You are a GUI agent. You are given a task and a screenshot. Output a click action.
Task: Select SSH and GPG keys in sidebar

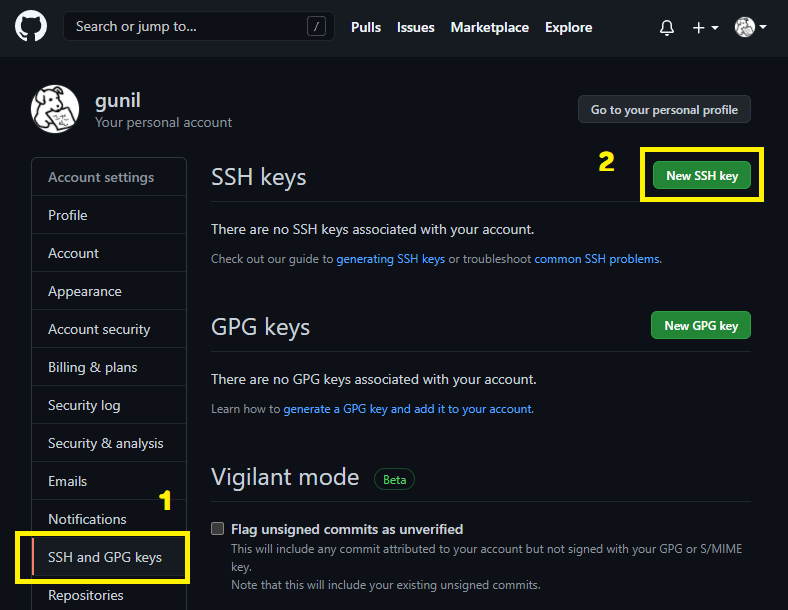(109, 557)
